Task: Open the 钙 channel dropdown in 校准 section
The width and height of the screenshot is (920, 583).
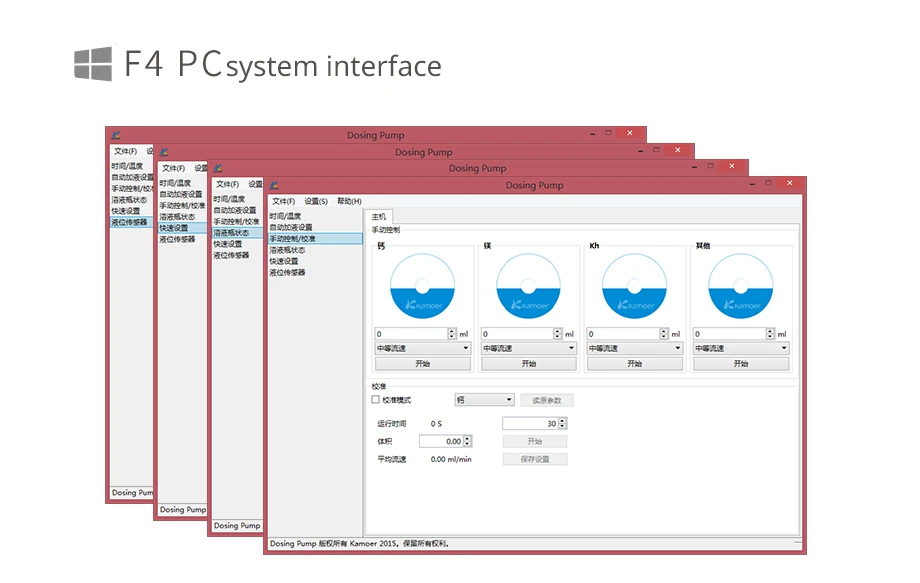Action: pos(485,400)
